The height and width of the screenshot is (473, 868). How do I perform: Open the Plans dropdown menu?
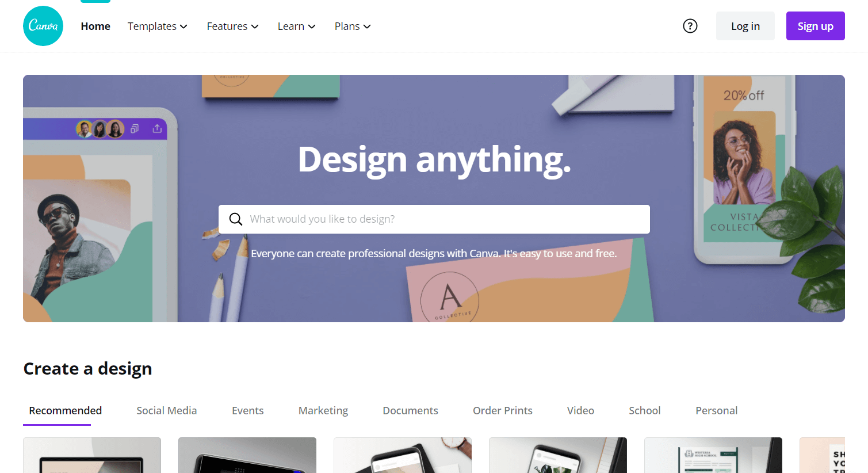(x=353, y=26)
